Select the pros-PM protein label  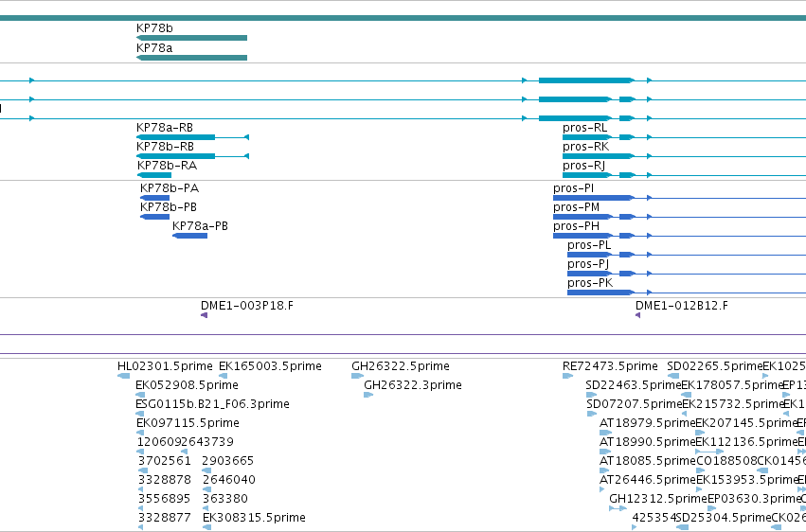coord(576,207)
